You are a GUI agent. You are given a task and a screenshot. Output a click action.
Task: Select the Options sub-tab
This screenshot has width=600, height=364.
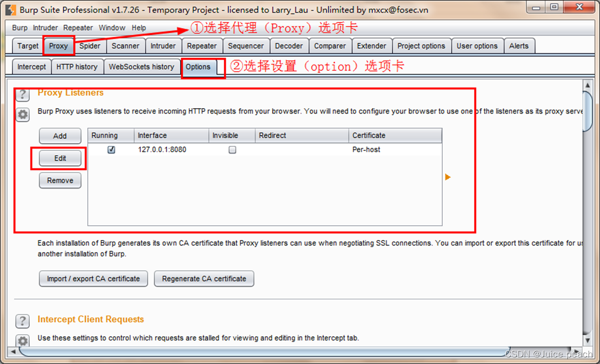point(198,67)
